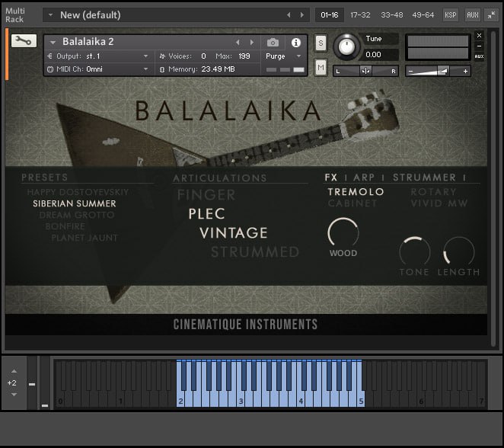Open the STRUMMER tab
Screen dimensions: 504x448
(x=424, y=178)
